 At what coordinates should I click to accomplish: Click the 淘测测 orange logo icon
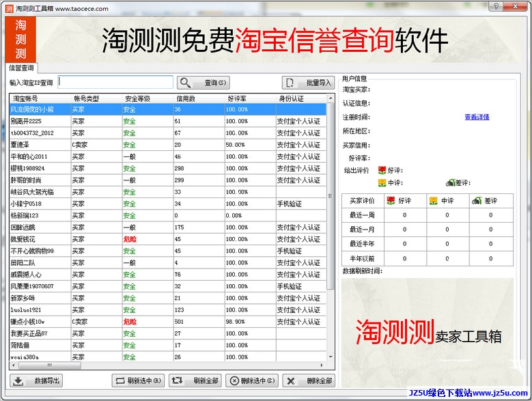20,40
